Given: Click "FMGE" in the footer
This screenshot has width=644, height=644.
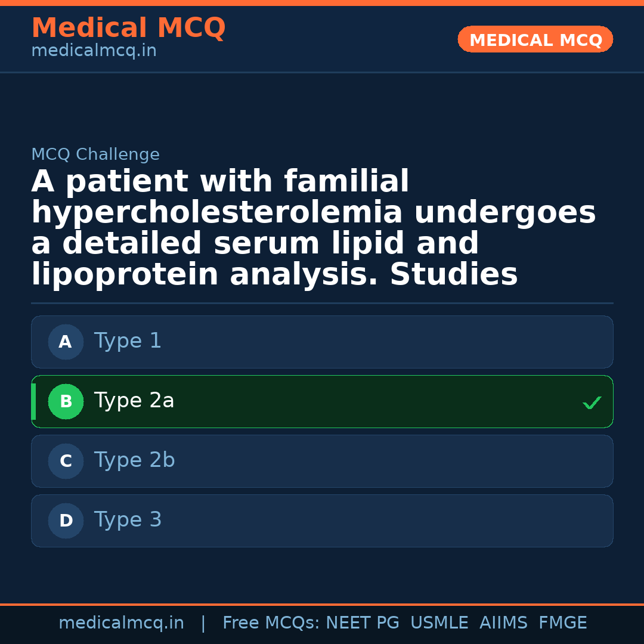Looking at the screenshot, I should tap(563, 623).
